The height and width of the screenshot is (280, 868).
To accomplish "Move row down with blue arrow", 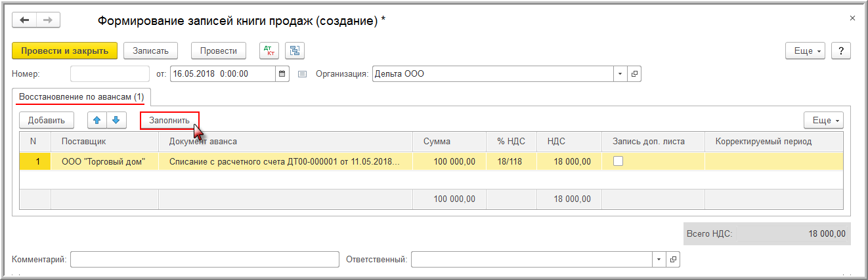I will (x=115, y=121).
